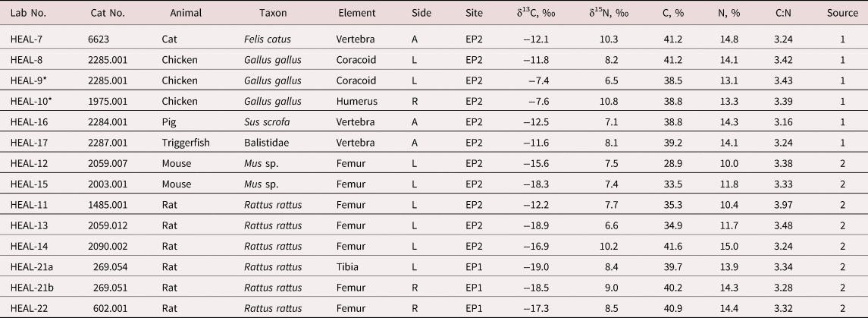Click the Lab No. column header
Viewport: 868px width, 318px height.
(x=27, y=14)
